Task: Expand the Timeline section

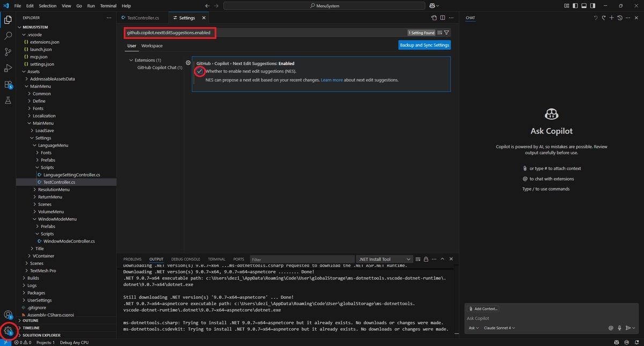Action: click(31, 328)
